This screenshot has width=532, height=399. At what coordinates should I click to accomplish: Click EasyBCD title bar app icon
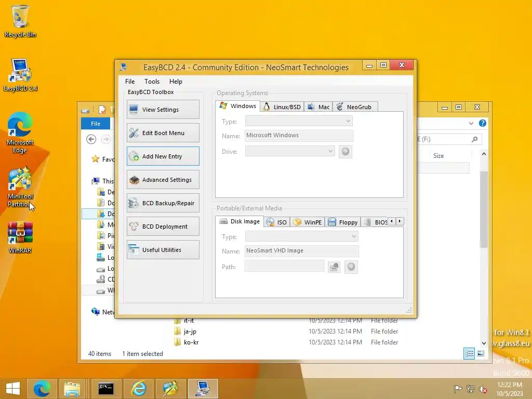pos(124,67)
